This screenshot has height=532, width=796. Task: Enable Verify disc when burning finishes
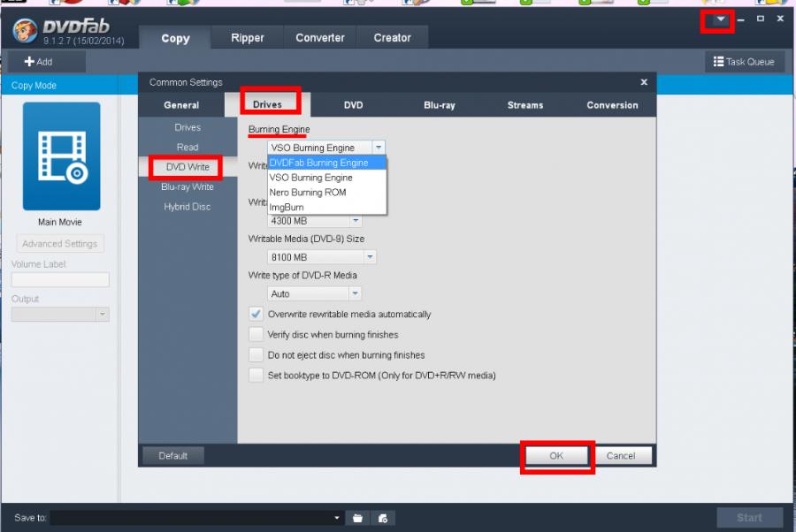pos(256,334)
